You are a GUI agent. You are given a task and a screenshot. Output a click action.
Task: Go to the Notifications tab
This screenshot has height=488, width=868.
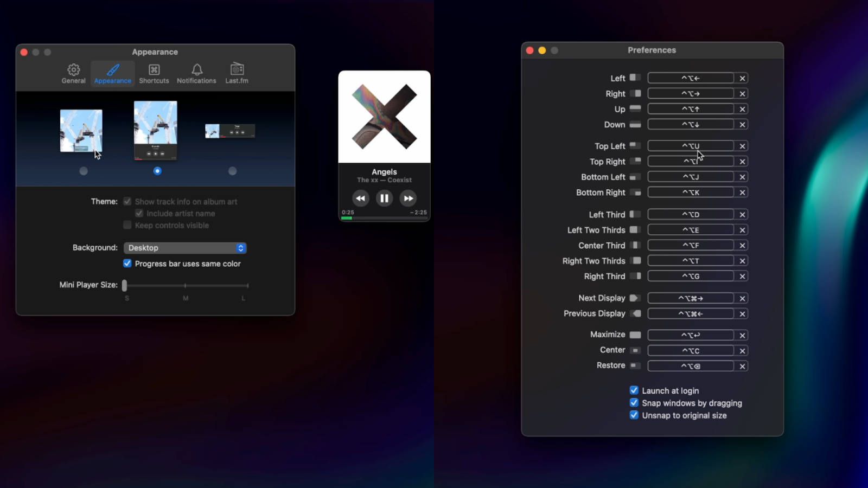pos(196,74)
